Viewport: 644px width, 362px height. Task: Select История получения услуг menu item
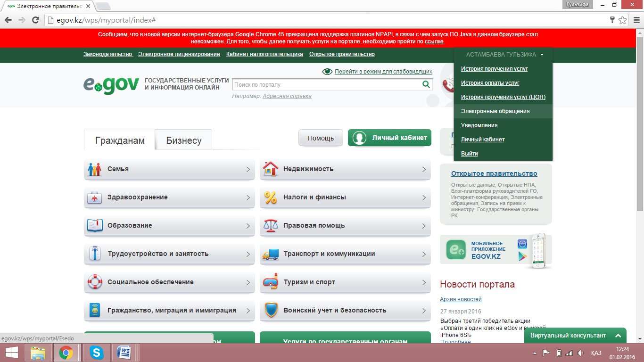(494, 69)
